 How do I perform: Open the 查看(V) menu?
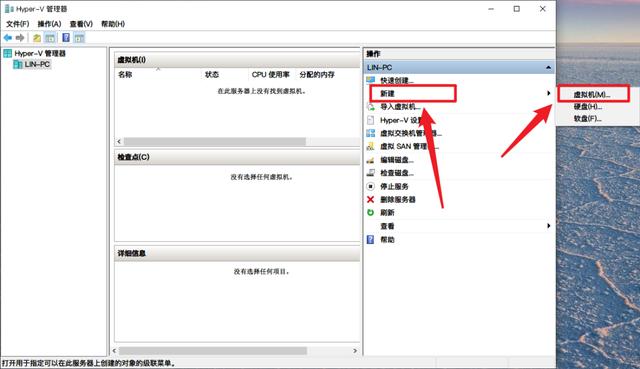click(81, 24)
